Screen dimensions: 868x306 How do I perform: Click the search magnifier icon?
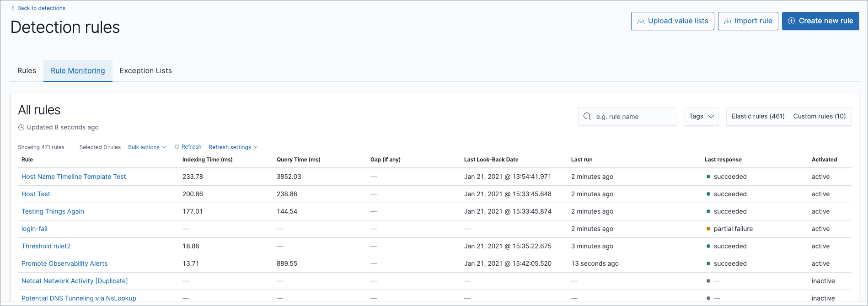[587, 117]
